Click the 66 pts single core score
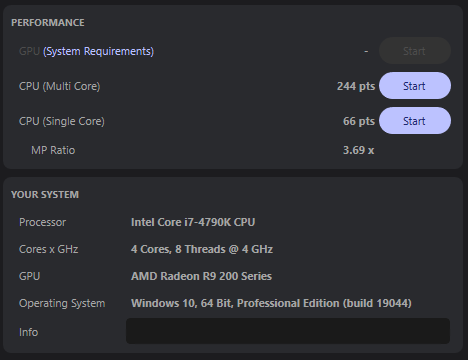468x360 pixels. point(359,121)
